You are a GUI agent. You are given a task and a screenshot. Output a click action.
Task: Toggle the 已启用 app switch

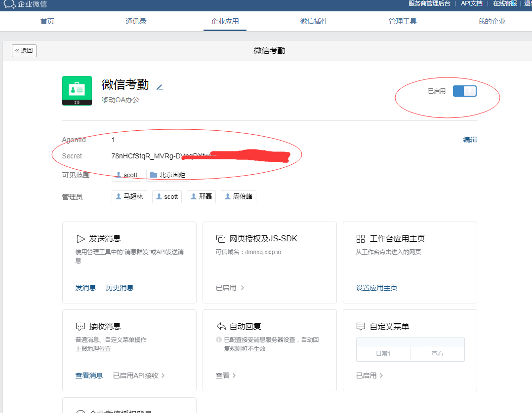tap(464, 91)
